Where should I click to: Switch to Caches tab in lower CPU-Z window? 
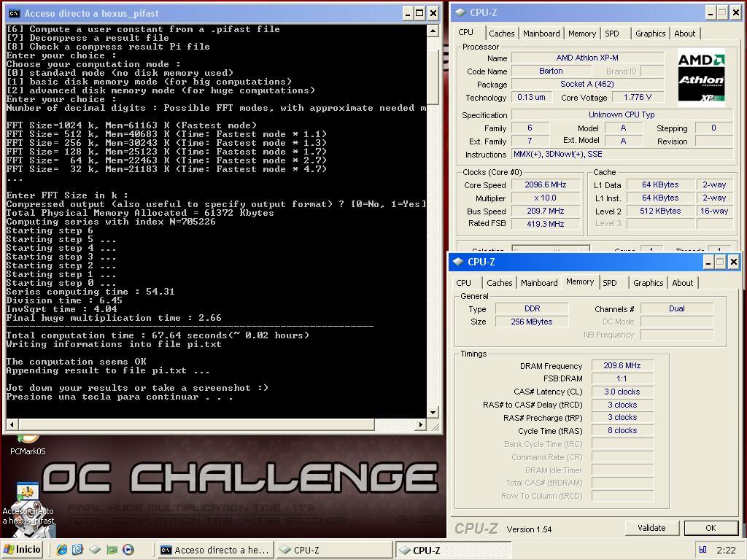pos(499,283)
